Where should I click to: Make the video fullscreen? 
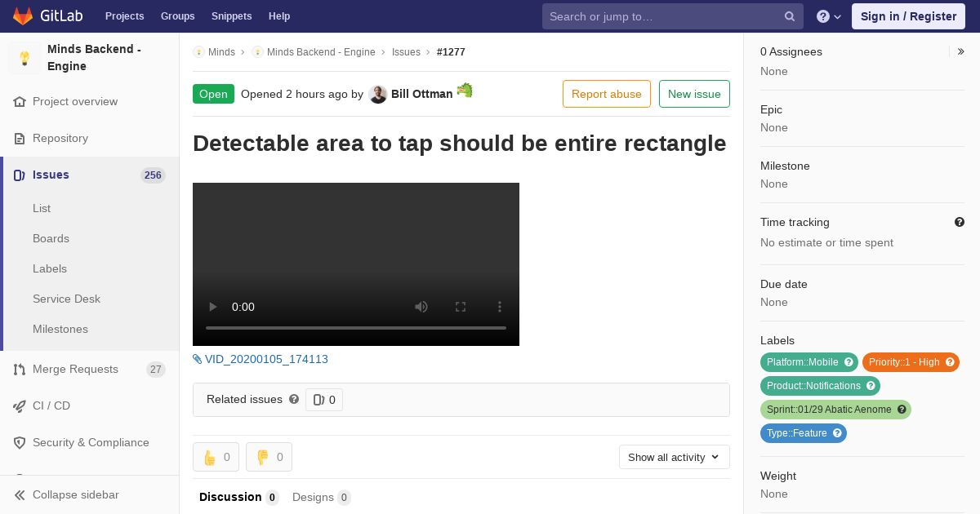pyautogui.click(x=461, y=307)
